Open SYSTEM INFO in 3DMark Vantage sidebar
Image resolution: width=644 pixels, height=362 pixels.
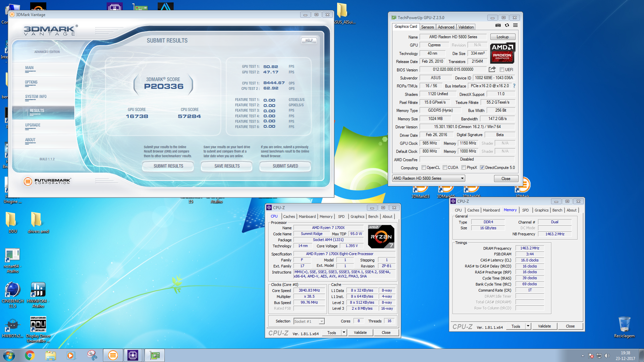tap(36, 97)
